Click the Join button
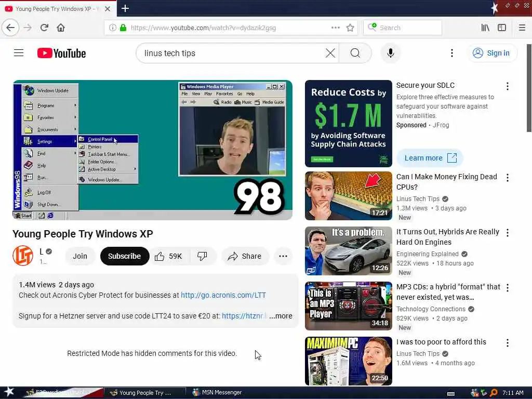The image size is (532, 399). [x=80, y=256]
